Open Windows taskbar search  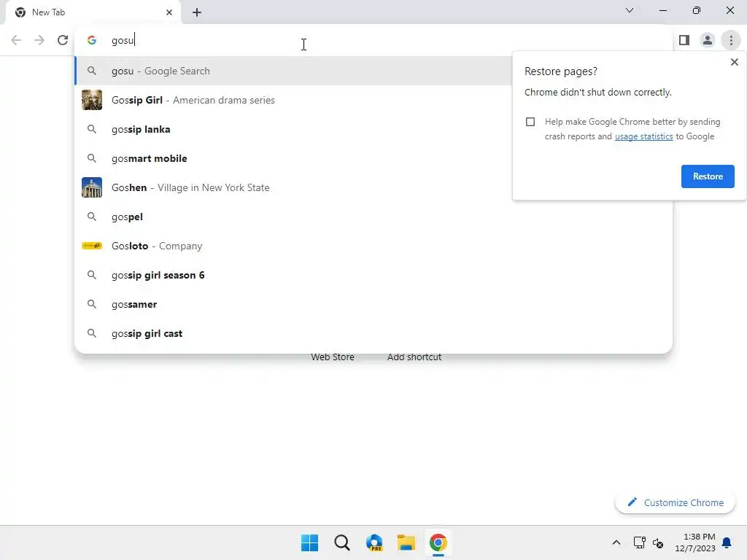click(341, 542)
